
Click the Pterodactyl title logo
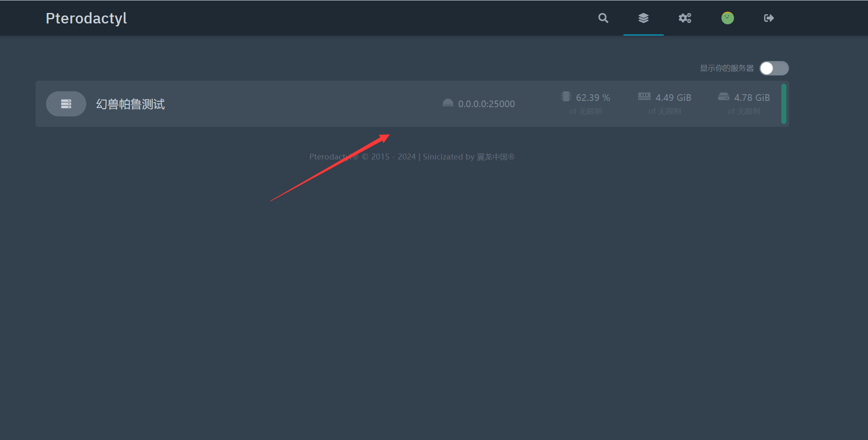(86, 18)
